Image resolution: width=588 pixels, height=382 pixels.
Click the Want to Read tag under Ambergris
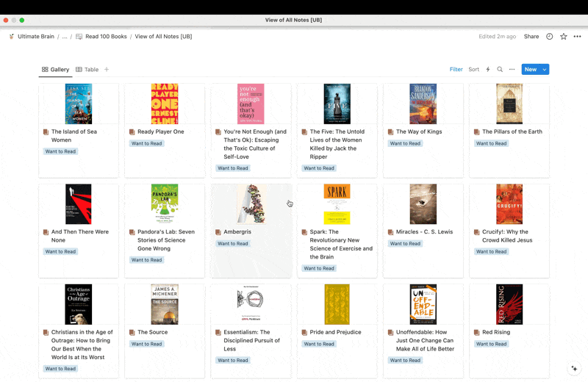point(233,243)
